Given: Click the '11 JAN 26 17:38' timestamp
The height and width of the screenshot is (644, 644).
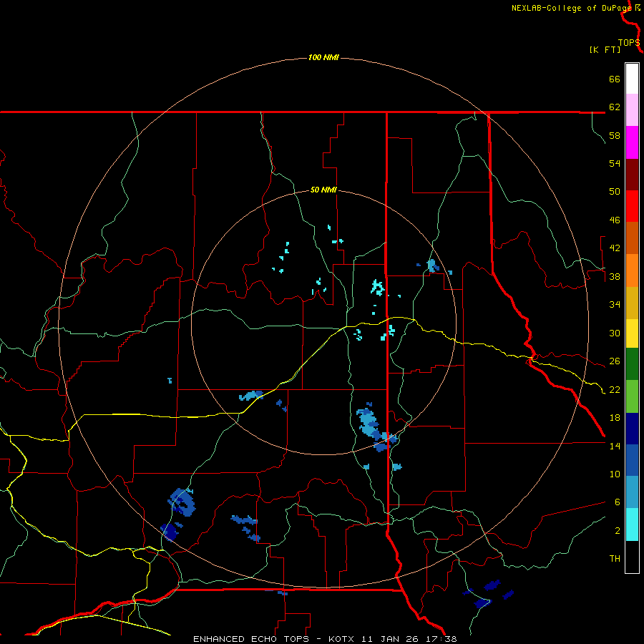Looking at the screenshot, I should click(x=409, y=639).
